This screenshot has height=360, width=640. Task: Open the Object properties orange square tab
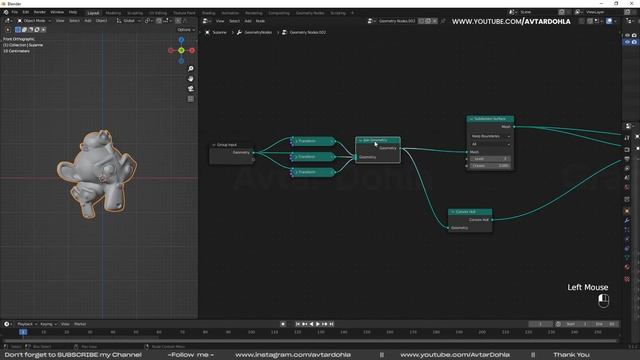[627, 211]
